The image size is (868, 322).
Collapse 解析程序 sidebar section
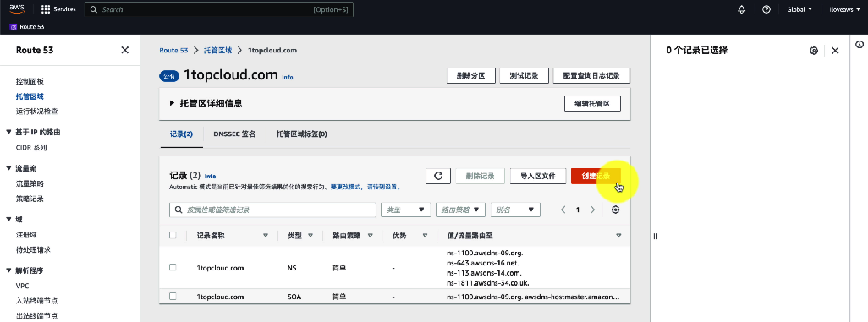(x=8, y=270)
